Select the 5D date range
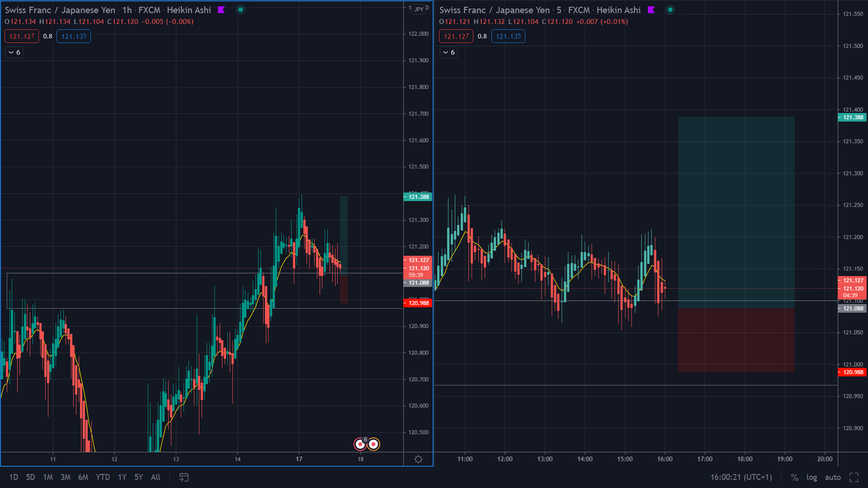Viewport: 868px width, 488px height. (30, 477)
